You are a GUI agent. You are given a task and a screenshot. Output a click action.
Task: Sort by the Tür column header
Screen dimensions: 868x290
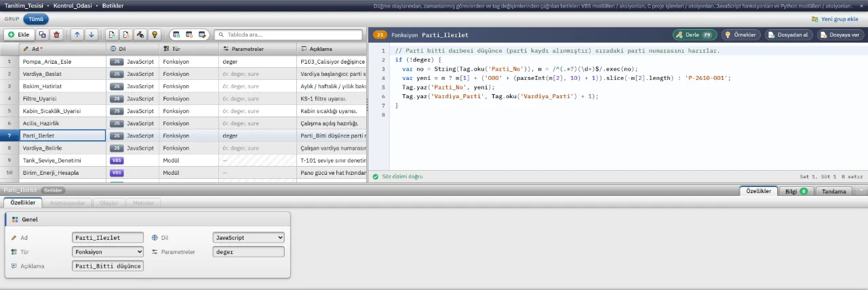189,49
